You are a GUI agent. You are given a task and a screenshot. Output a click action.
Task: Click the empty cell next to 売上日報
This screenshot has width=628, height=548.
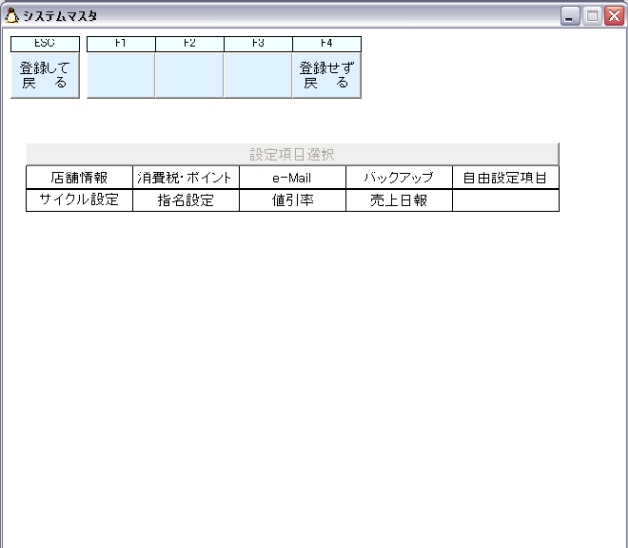pos(505,200)
